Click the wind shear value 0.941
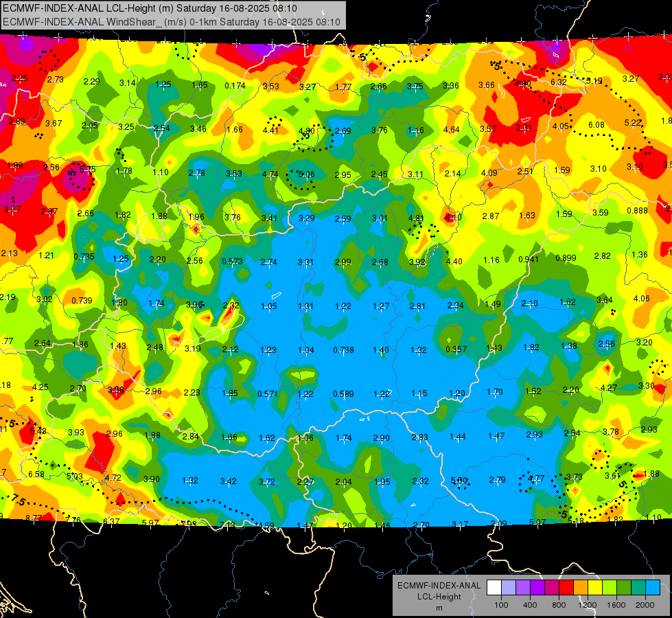This screenshot has height=618, width=672. 529,259
